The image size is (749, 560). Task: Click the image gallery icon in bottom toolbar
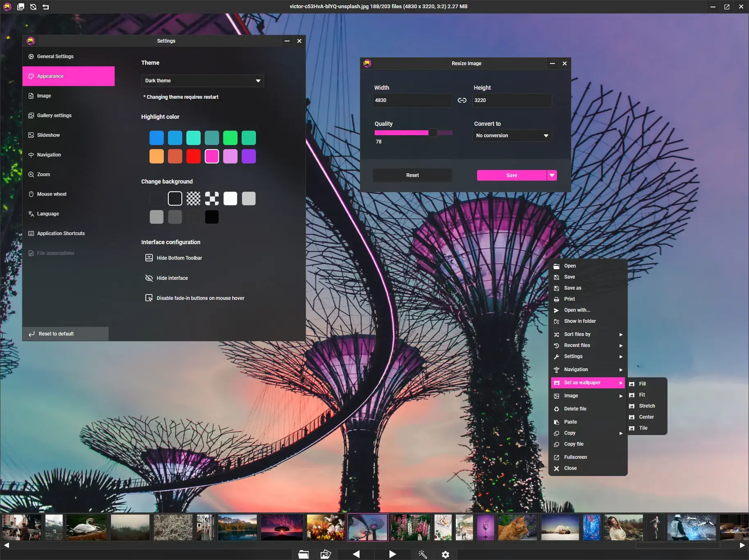(326, 554)
